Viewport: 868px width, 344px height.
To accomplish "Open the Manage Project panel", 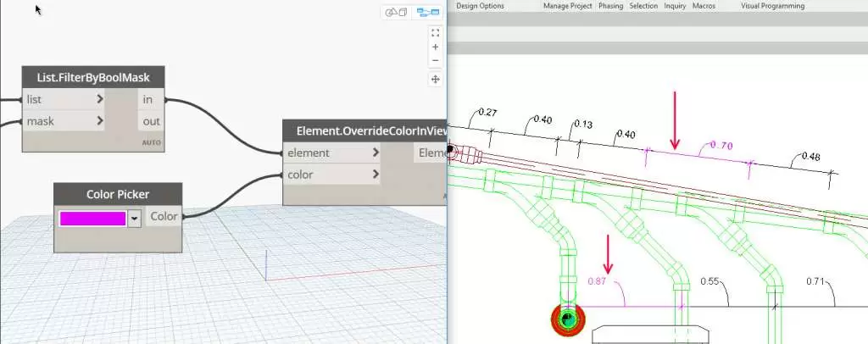I will pos(567,6).
